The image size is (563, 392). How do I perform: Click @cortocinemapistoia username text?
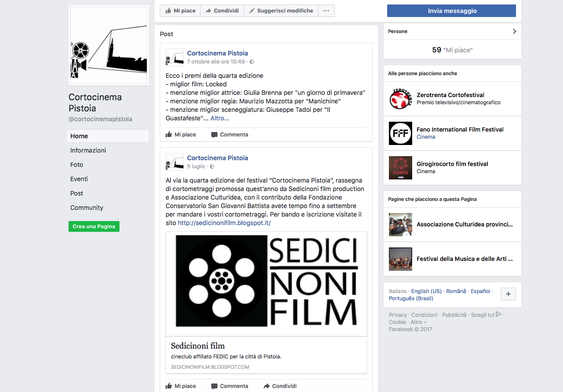100,119
